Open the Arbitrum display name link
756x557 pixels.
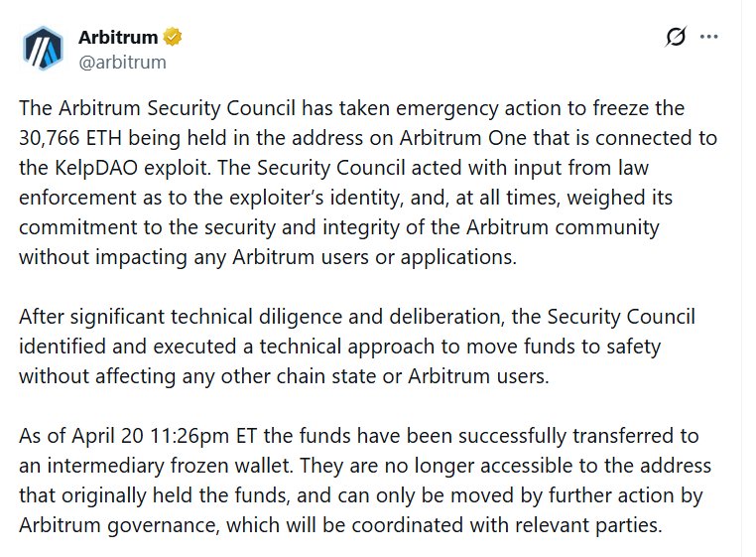pyautogui.click(x=117, y=38)
